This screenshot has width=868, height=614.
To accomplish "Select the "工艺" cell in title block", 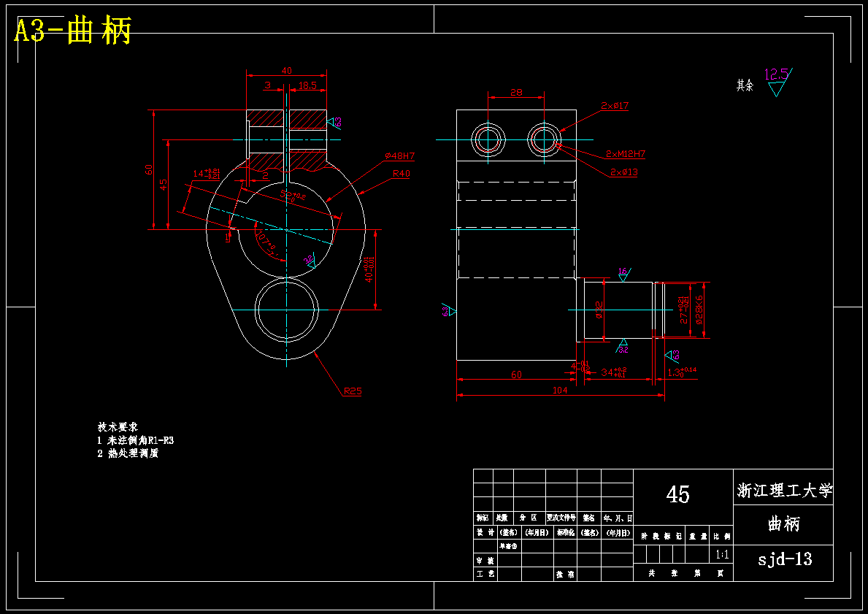I will [485, 574].
